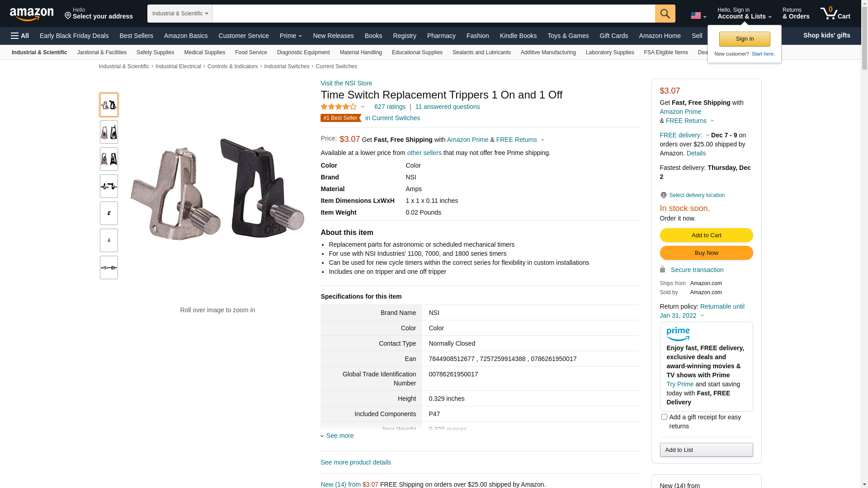Check the gift receipt checkbox
The width and height of the screenshot is (868, 488).
664,417
